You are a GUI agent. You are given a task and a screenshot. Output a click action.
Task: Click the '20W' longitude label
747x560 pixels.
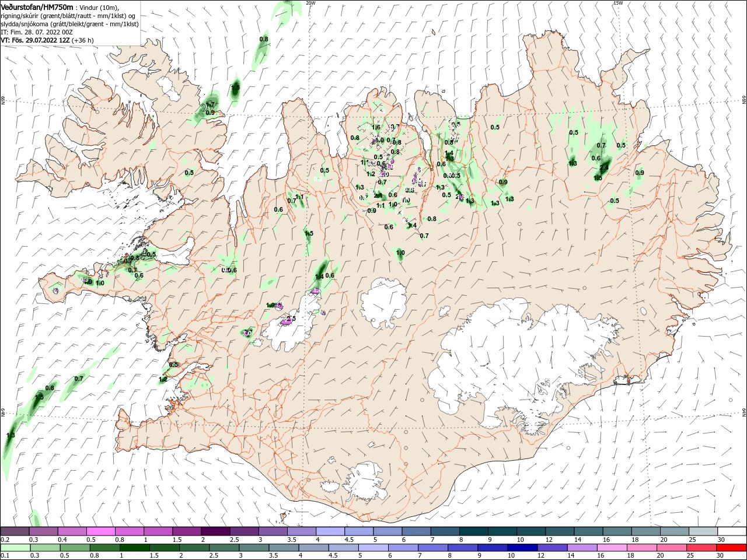[310, 3]
